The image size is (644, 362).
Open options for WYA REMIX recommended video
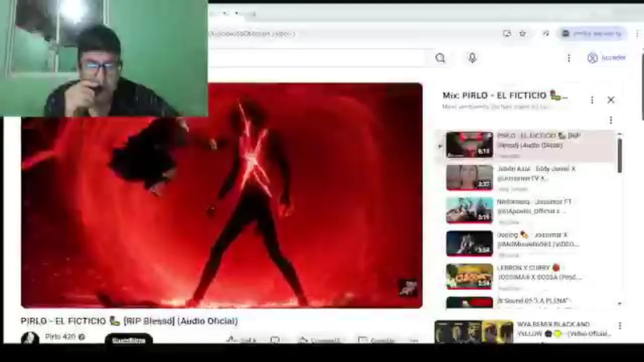point(620,326)
